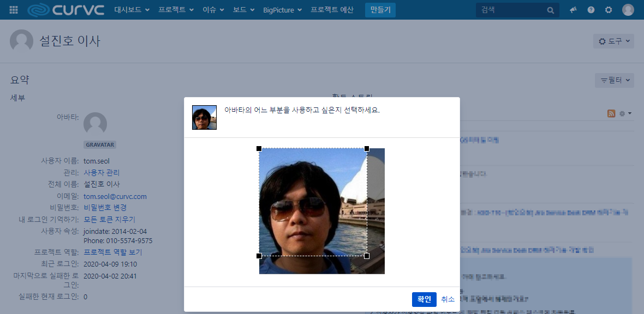Open the 도구 tools dropdown
The width and height of the screenshot is (644, 314).
pyautogui.click(x=613, y=41)
